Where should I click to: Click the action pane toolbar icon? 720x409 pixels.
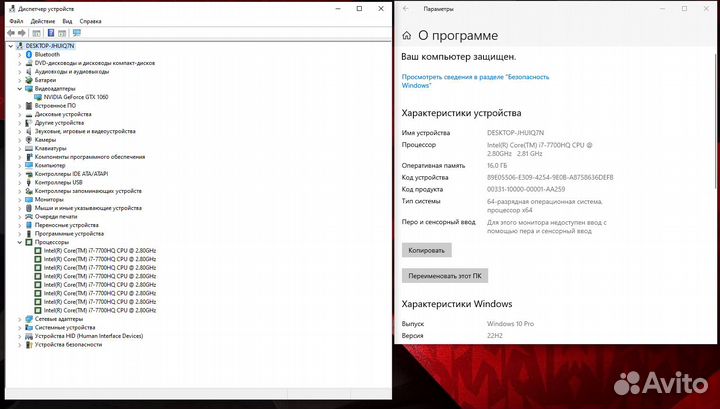pos(62,33)
